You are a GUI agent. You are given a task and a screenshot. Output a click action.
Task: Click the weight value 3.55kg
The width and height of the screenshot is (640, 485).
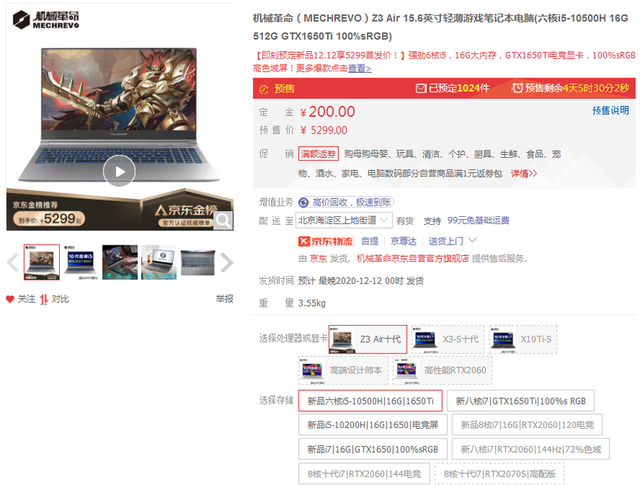click(312, 303)
